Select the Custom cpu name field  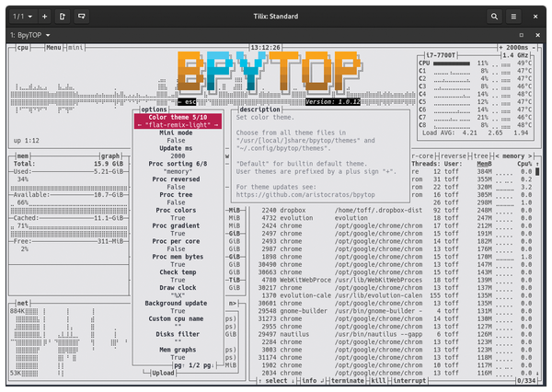176,322
